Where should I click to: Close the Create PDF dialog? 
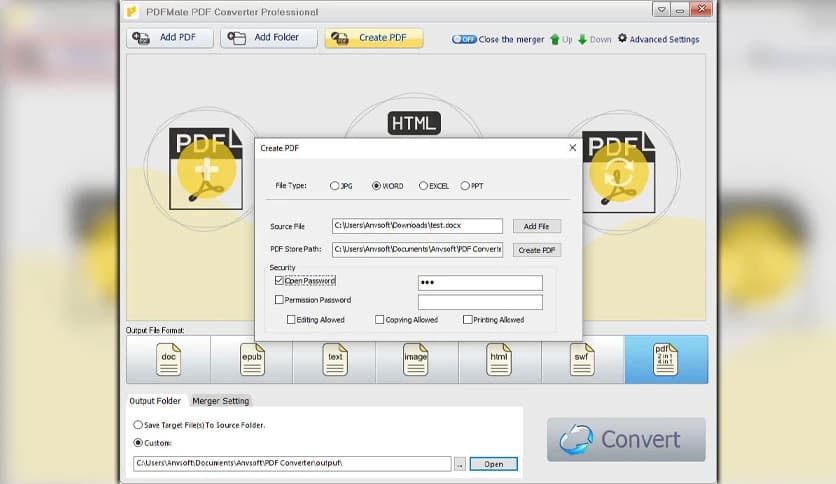[573, 148]
